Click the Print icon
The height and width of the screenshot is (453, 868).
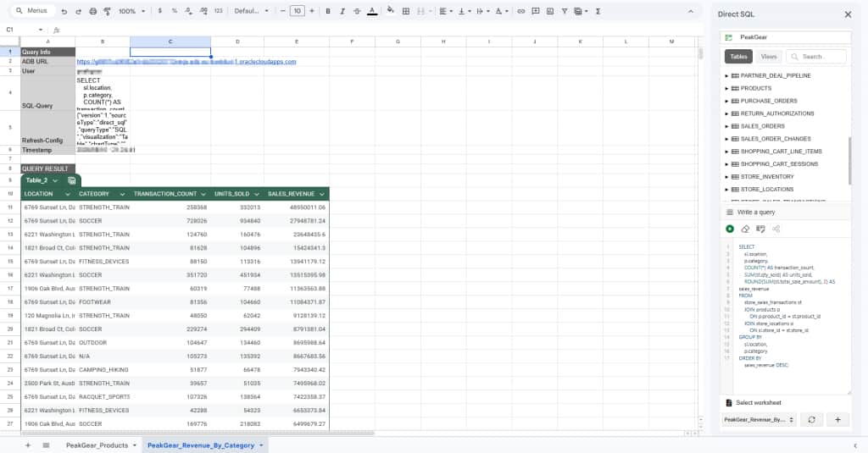[x=93, y=11]
